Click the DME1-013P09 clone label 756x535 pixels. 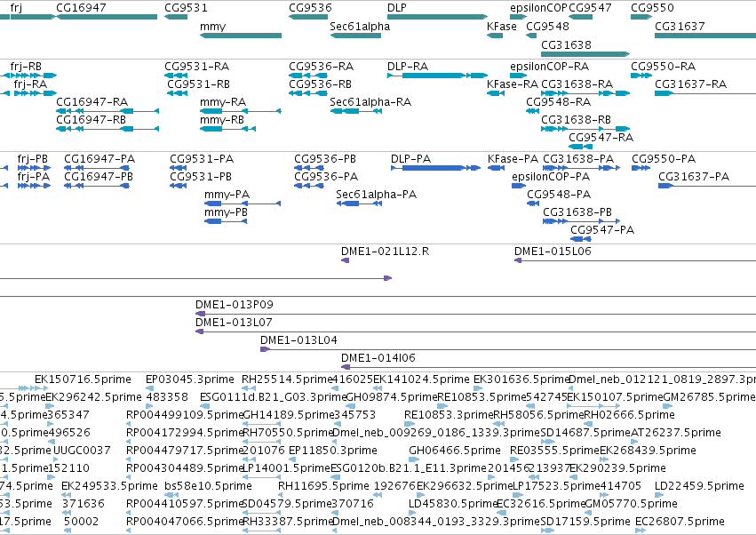(235, 305)
